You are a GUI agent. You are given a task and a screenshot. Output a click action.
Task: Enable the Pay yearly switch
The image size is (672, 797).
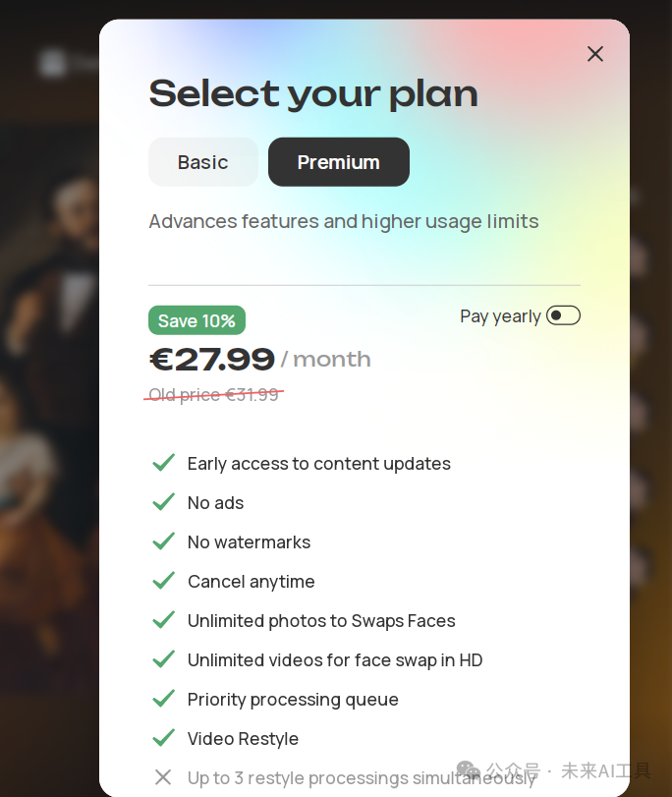(563, 315)
